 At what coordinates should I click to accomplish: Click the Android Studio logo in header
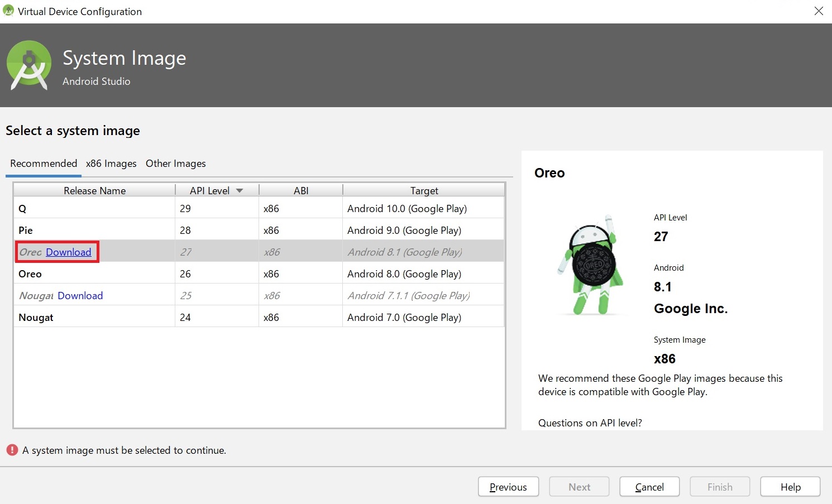click(29, 65)
